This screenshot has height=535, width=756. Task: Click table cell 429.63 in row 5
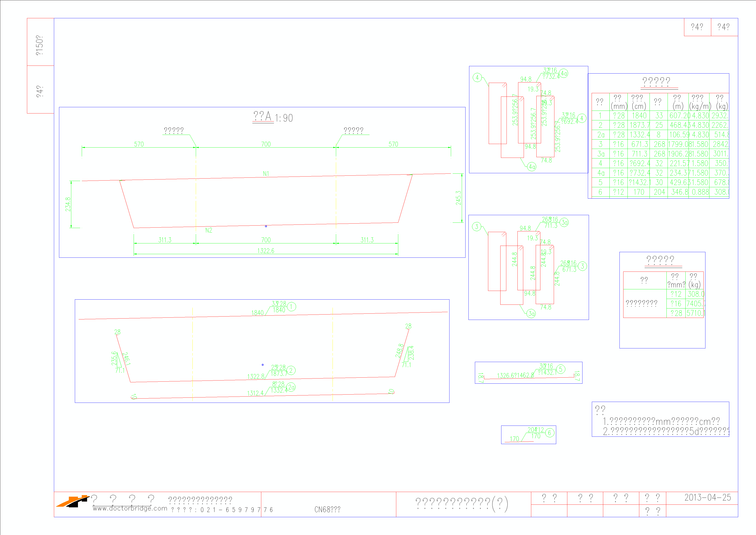pyautogui.click(x=680, y=183)
